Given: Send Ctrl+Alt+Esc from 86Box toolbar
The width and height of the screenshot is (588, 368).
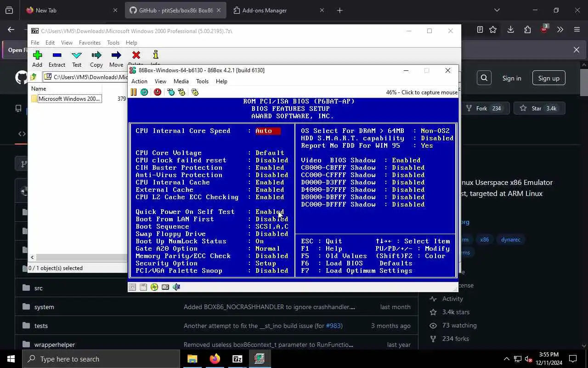Looking at the screenshot, I should point(181,92).
